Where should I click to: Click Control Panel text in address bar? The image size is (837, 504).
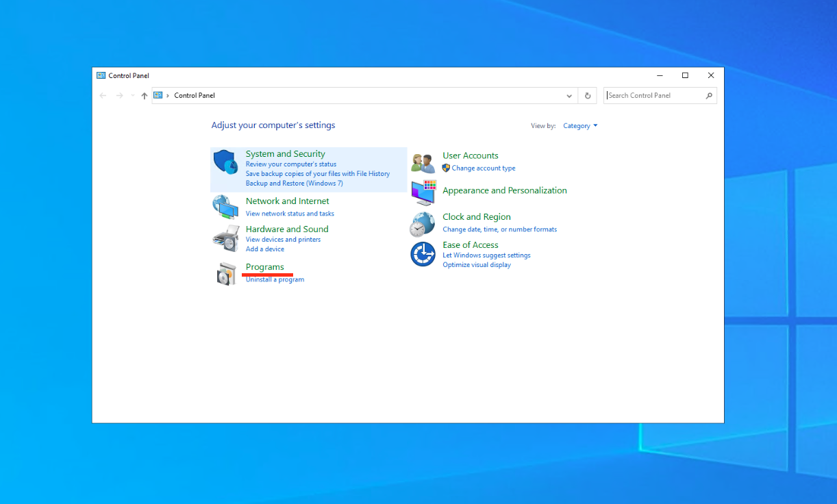[x=195, y=96]
